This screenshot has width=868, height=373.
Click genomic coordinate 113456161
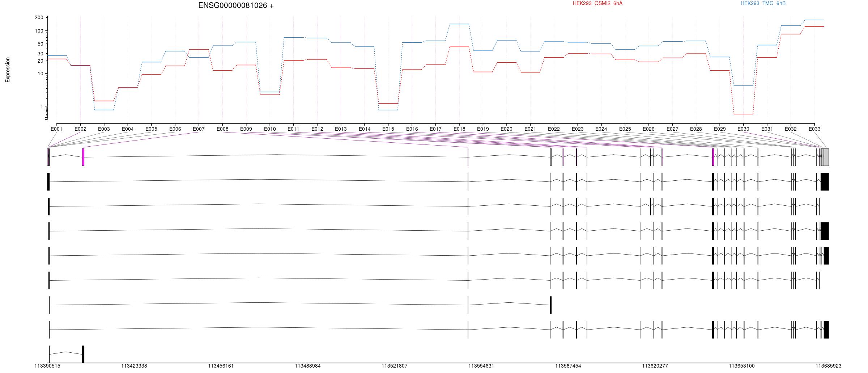click(x=221, y=366)
